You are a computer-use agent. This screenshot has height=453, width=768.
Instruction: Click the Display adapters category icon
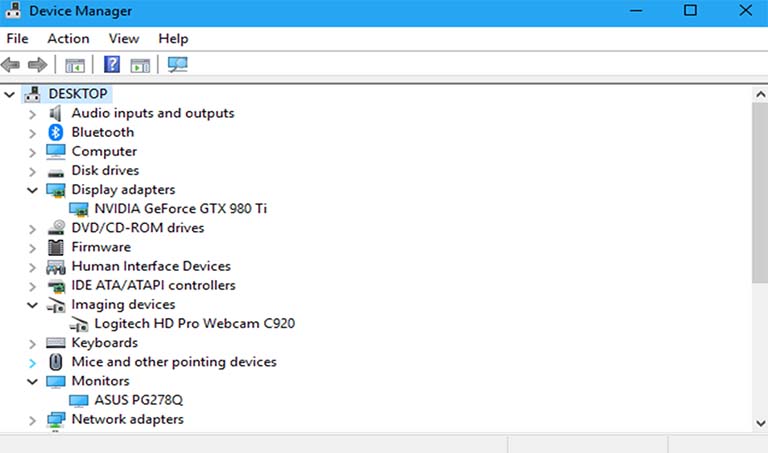[56, 190]
